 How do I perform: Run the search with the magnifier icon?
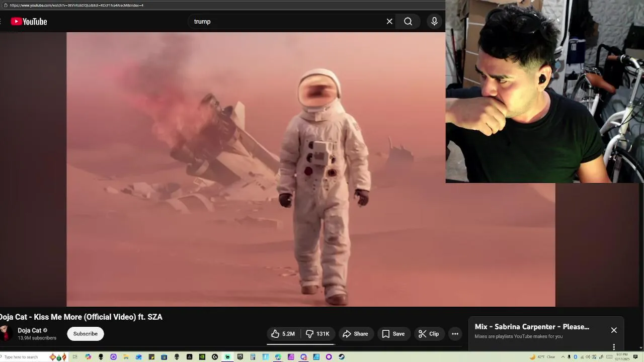(408, 22)
